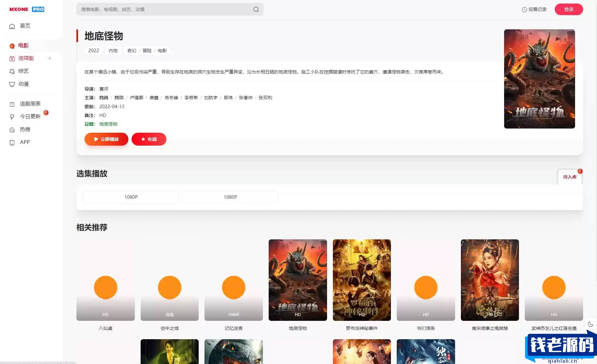
Task: Click actor name 魏璐
Action: [x=119, y=98]
